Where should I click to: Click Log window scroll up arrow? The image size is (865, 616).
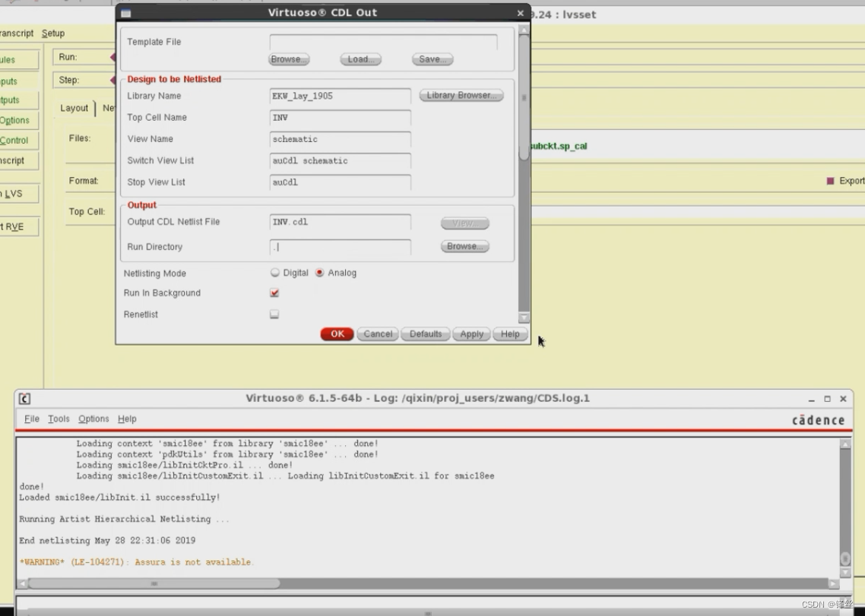(x=845, y=444)
